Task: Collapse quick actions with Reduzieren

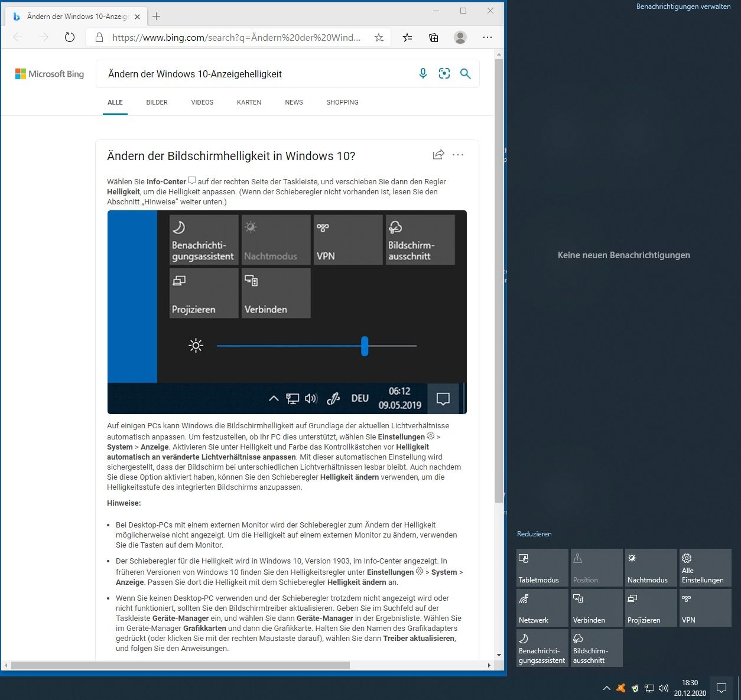Action: tap(534, 534)
